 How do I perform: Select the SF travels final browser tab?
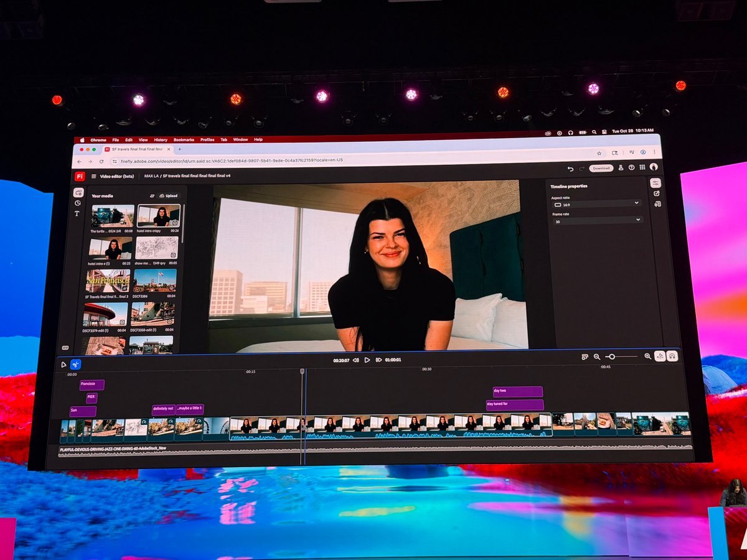tap(137, 150)
